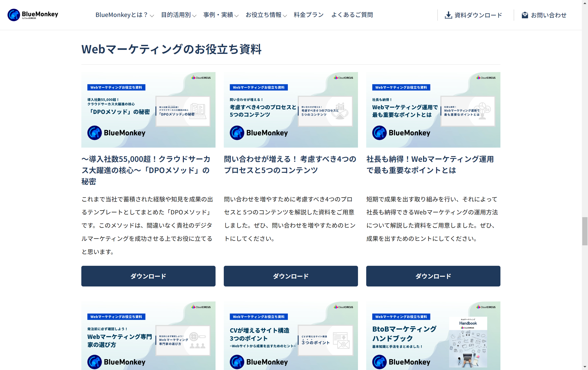Click title 社長も納得！Webマーケティング運用
588x370 pixels.
point(430,165)
